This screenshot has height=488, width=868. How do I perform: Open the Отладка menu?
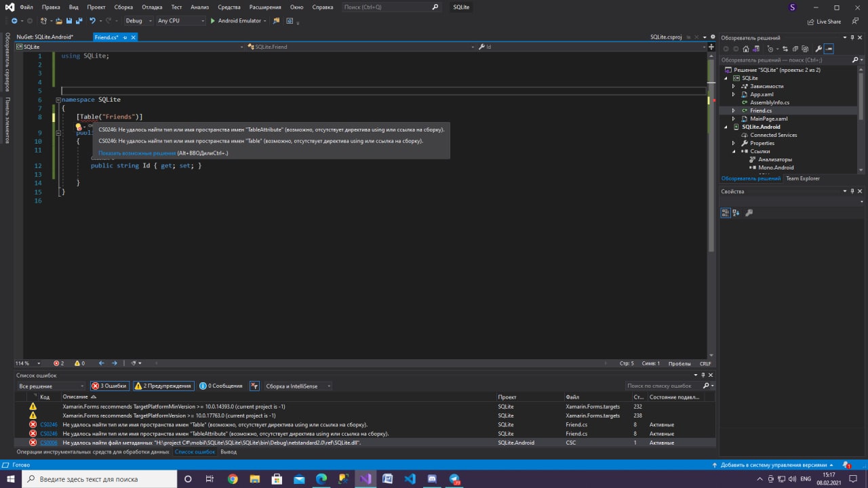click(152, 7)
